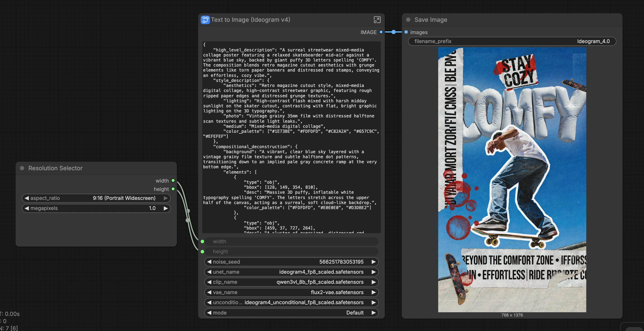Select next aspect_ratio with right arrow
644x331 pixels.
166,198
